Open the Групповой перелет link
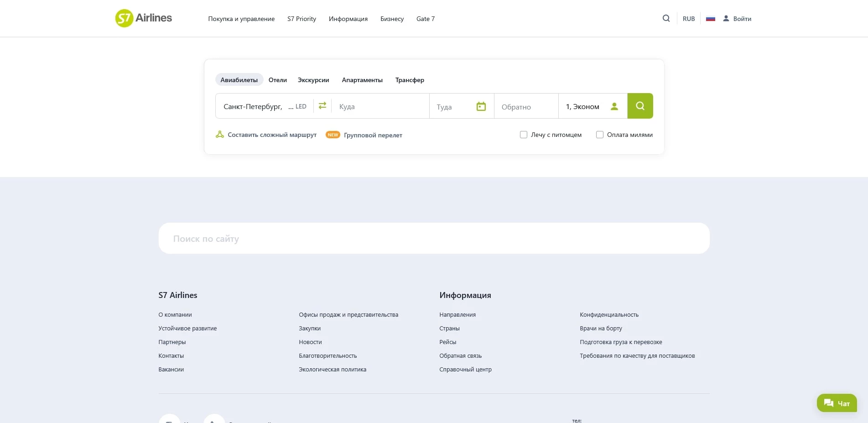 pos(373,135)
